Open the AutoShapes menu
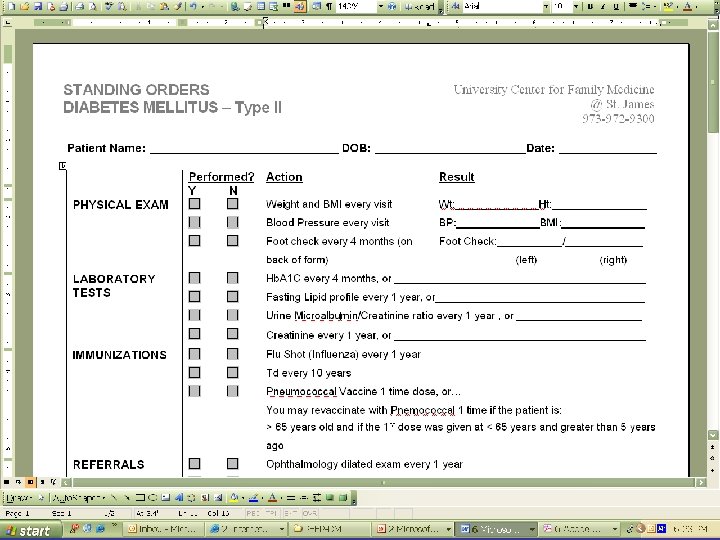The height and width of the screenshot is (540, 720). 79,497
